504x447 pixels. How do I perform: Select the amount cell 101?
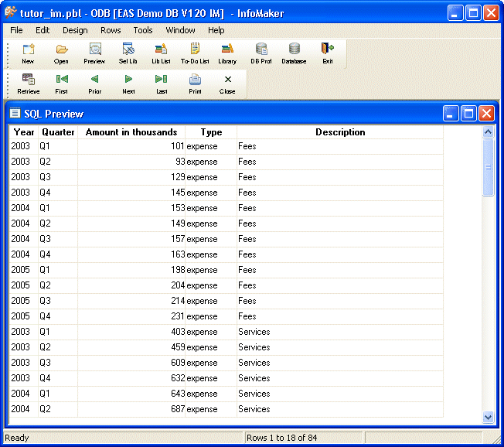131,146
